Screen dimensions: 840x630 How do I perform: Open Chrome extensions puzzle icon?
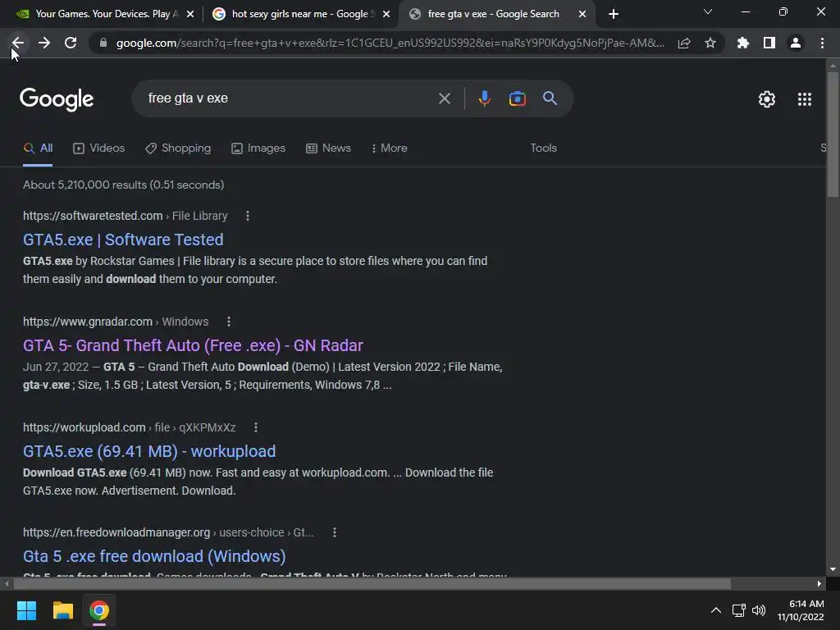pyautogui.click(x=743, y=43)
